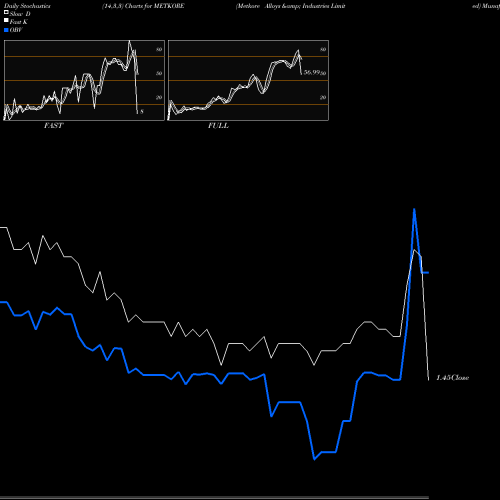Click the 'Metkore Alloys & Industries' title text
Screen dimensions: 500x500
[x=283, y=6]
